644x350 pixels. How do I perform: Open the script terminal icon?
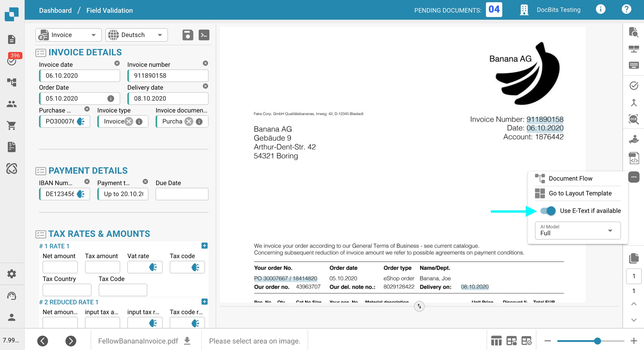[x=204, y=35]
